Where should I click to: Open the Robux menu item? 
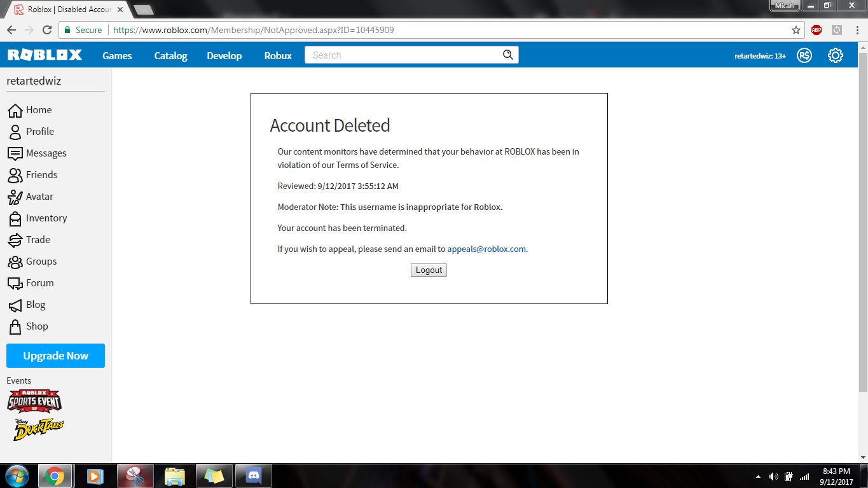click(x=278, y=55)
